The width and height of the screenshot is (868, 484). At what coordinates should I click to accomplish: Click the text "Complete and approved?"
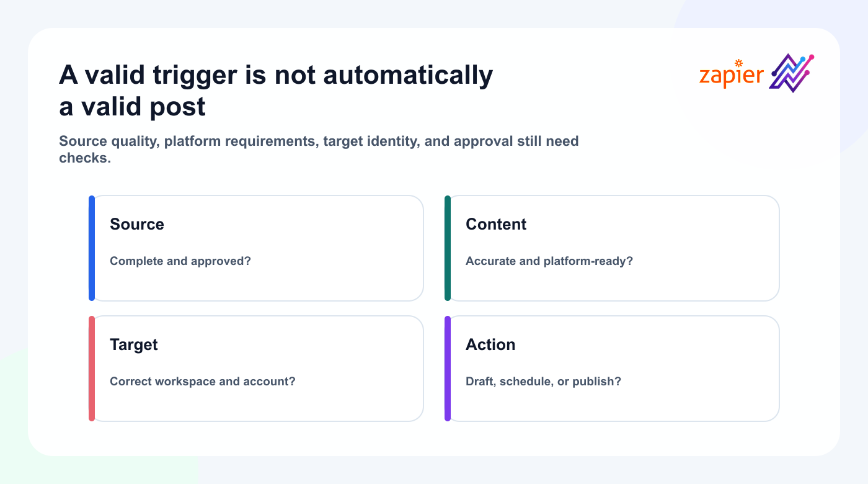click(x=180, y=261)
